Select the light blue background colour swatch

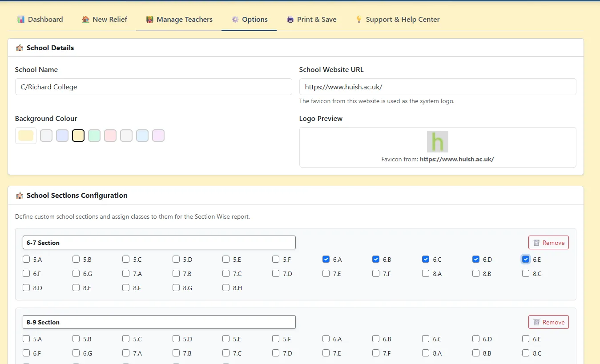pos(142,136)
